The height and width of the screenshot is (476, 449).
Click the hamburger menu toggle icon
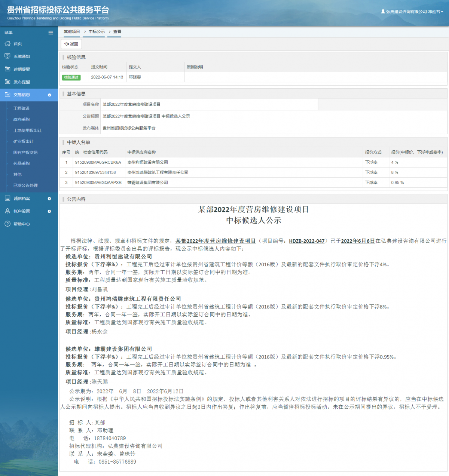pyautogui.click(x=51, y=33)
